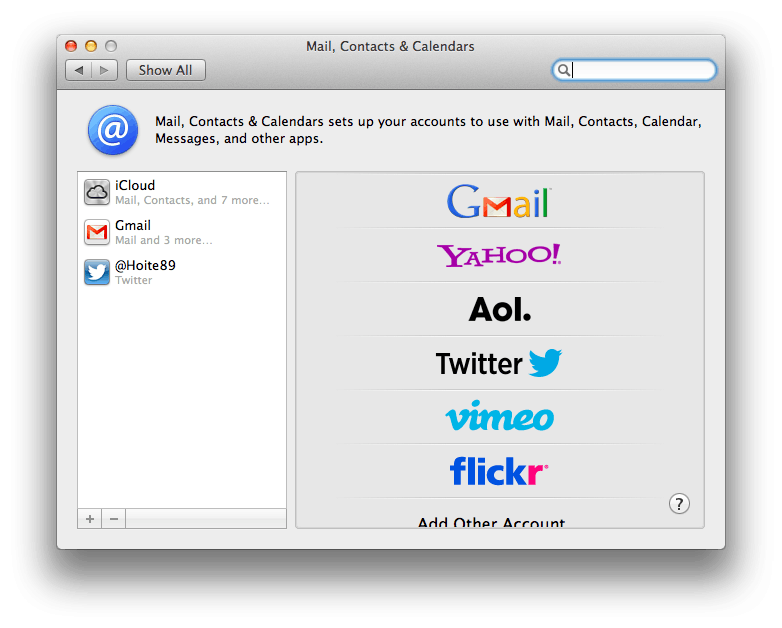
Task: Click the Twitter bird icon for @Hoite89
Action: point(97,272)
